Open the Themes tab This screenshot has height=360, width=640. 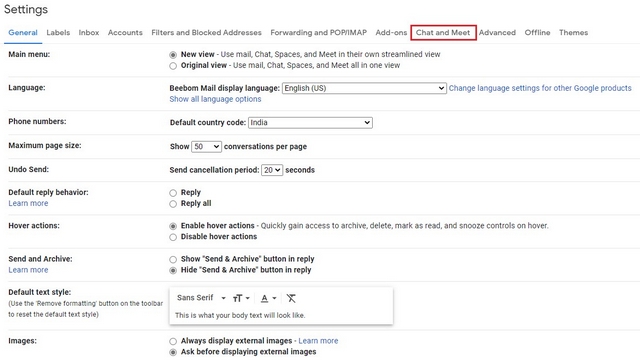(573, 33)
